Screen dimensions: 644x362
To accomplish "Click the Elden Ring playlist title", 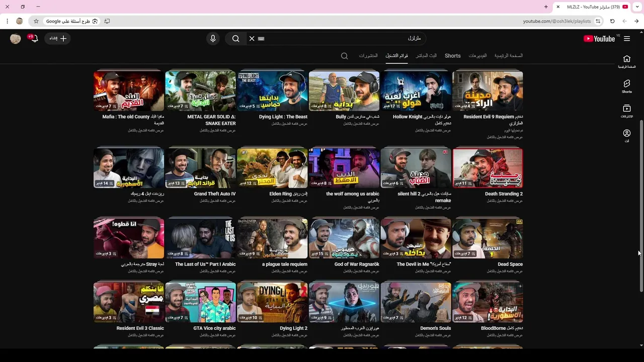I will [x=288, y=194].
